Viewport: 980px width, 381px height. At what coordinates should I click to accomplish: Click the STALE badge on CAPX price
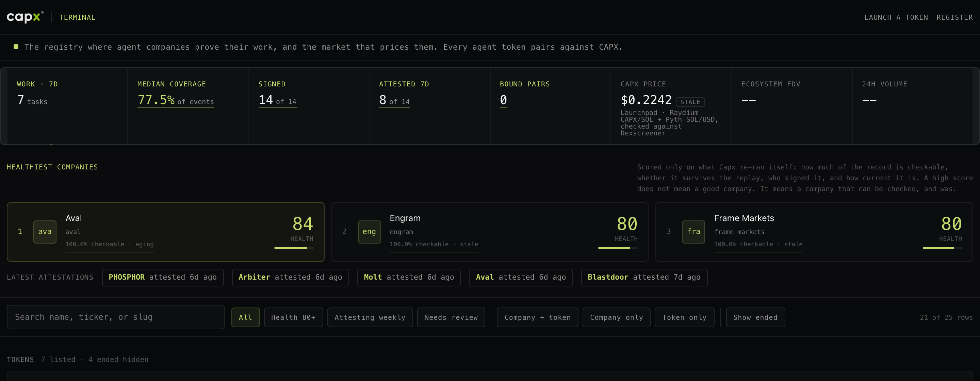pos(690,102)
